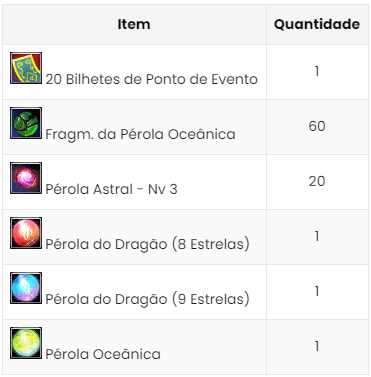Viewport: 371px width, 377px height.
Task: Click quantity 1 for Event Point Tickets
Action: click(x=317, y=71)
